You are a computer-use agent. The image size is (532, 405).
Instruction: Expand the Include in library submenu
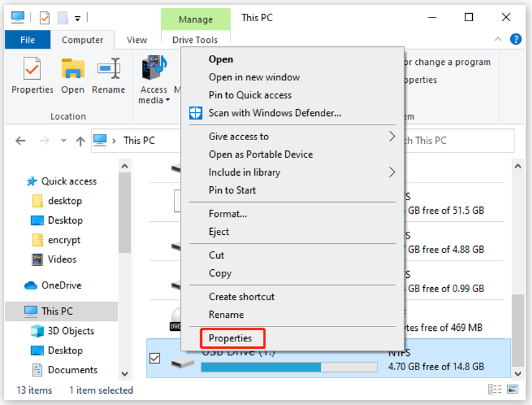click(x=392, y=172)
